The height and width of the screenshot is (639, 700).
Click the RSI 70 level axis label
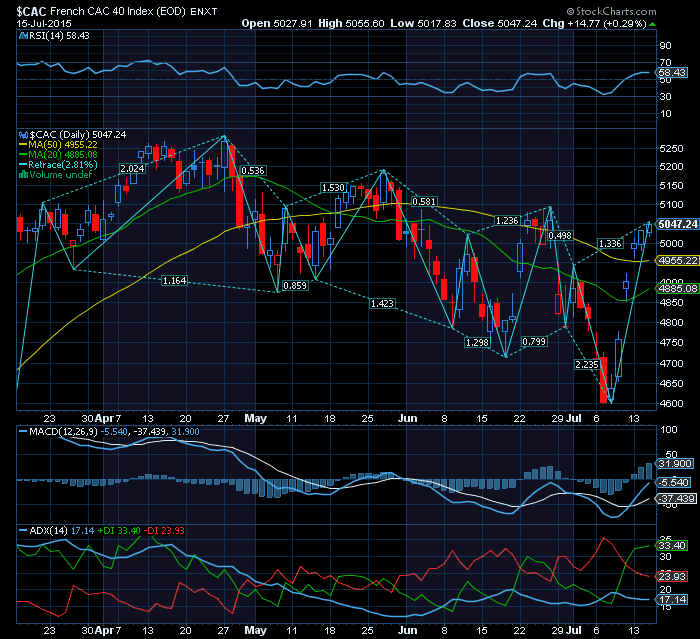coord(665,63)
